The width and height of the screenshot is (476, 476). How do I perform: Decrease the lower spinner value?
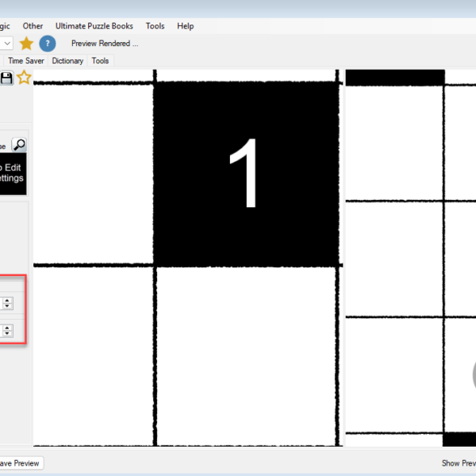[x=7, y=332]
